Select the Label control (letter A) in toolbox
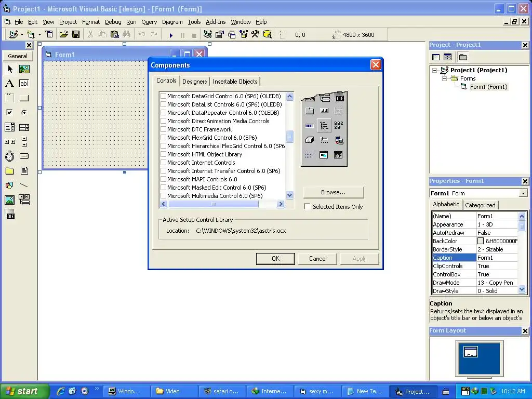 (x=10, y=84)
